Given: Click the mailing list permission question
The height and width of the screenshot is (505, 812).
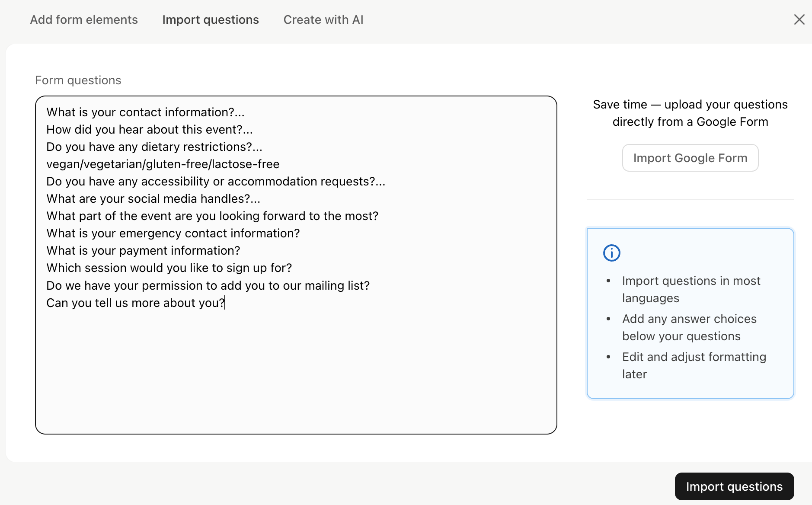Looking at the screenshot, I should [x=208, y=285].
